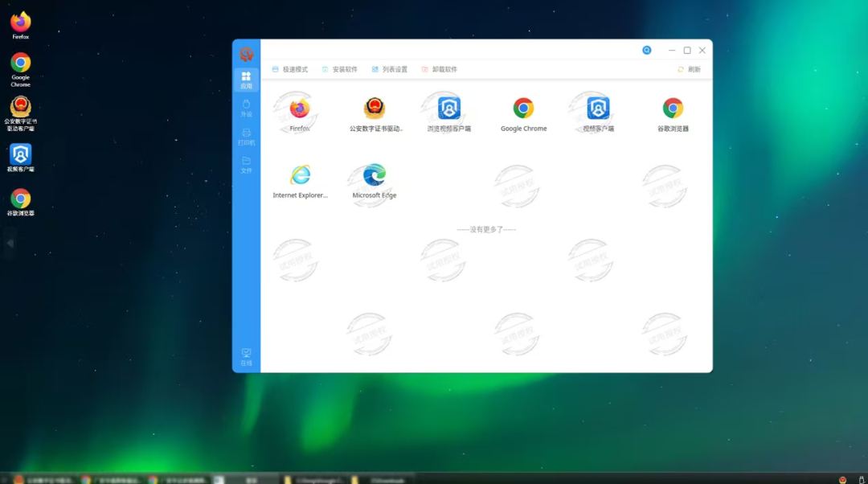Switch to 应用 sidebar tab

246,80
